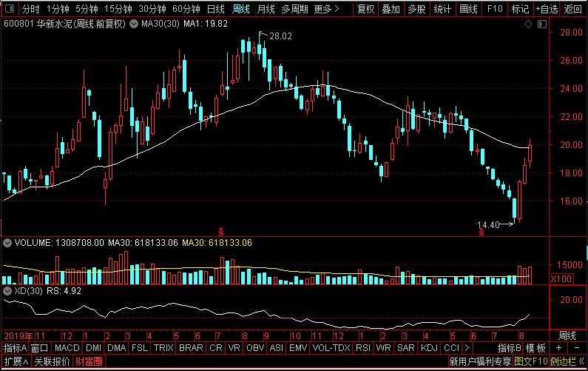Viewport: 588px width, 371px height.
Task: Expand the 扩展 panel
Action: coord(16,361)
